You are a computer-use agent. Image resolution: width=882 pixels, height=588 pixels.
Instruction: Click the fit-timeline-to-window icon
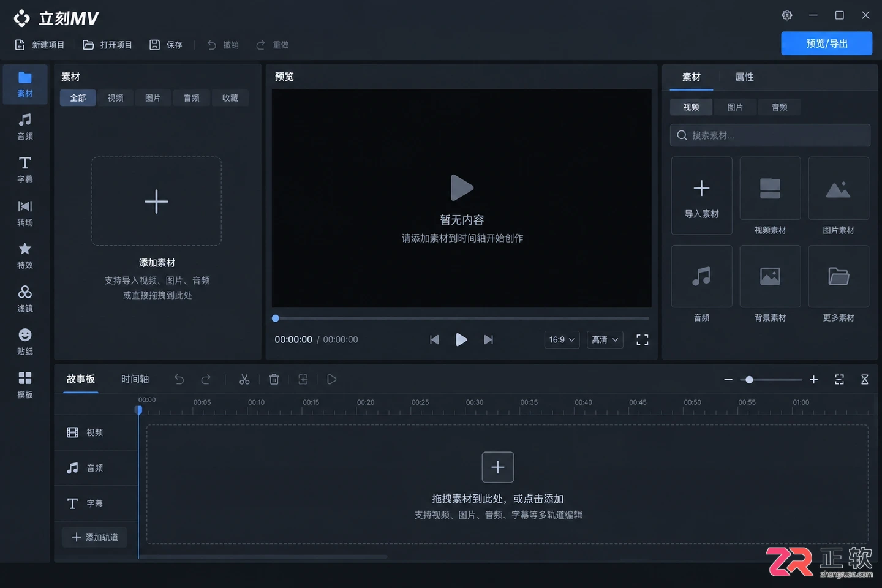839,380
